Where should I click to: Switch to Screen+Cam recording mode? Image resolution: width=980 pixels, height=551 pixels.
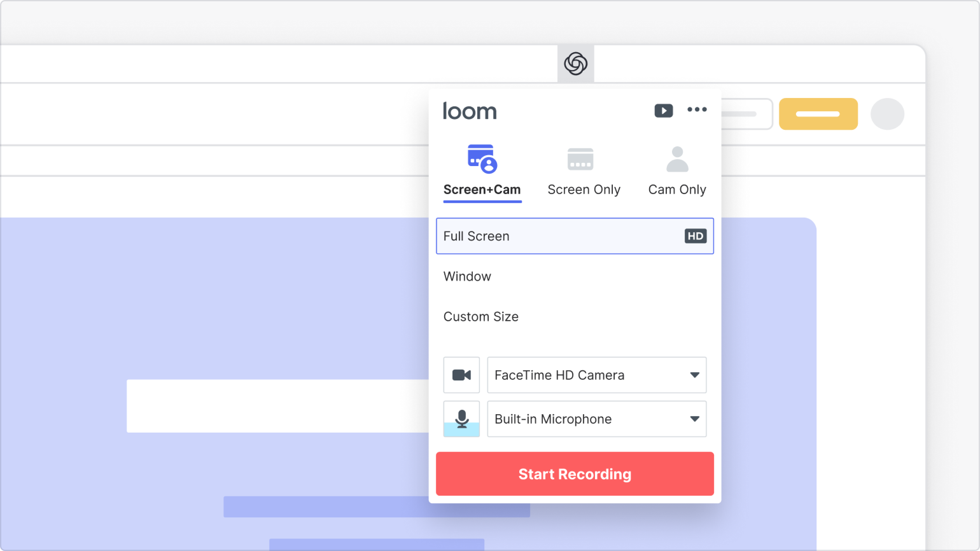482,170
